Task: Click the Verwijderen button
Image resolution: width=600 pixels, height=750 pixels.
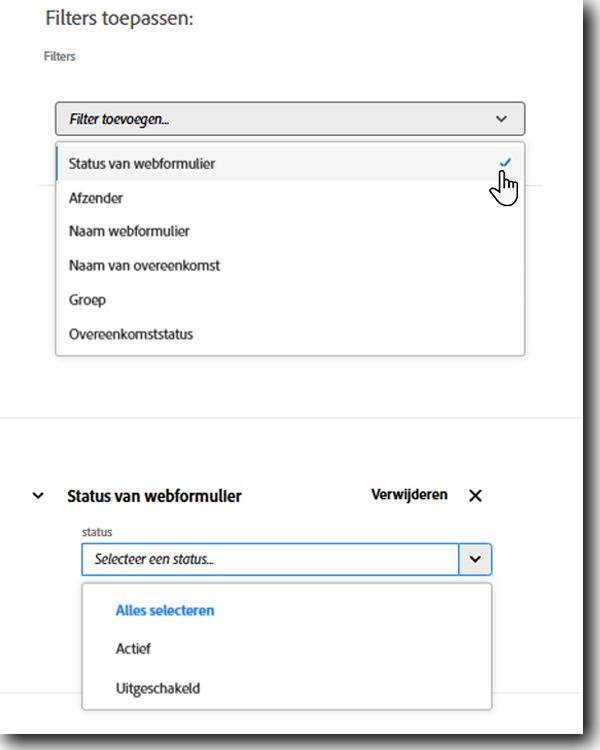Action: click(409, 495)
